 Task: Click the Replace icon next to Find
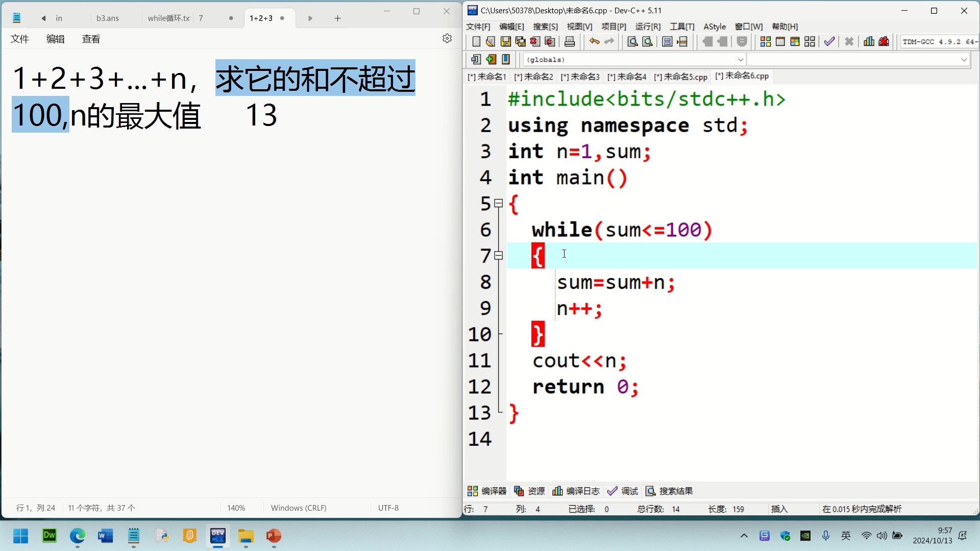(x=647, y=42)
